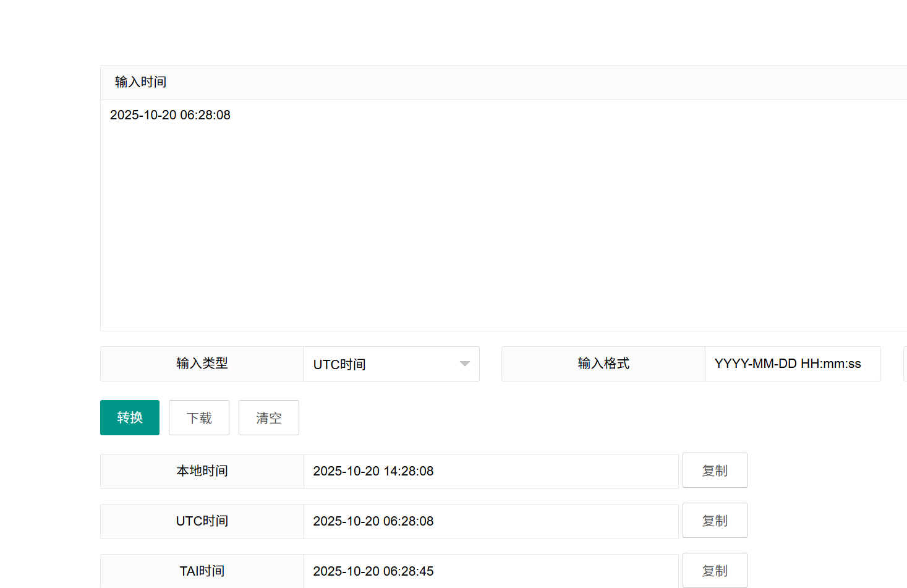Image resolution: width=907 pixels, height=588 pixels.
Task: Click the UTC时间 result row label
Action: pos(202,521)
